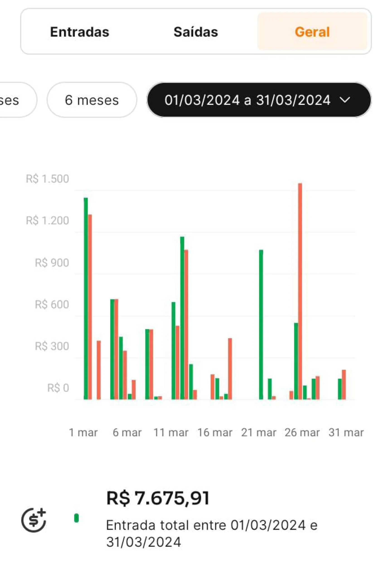Viewport: 392px width, 580px height.
Task: Choose the 6 meses period filter
Action: (92, 100)
